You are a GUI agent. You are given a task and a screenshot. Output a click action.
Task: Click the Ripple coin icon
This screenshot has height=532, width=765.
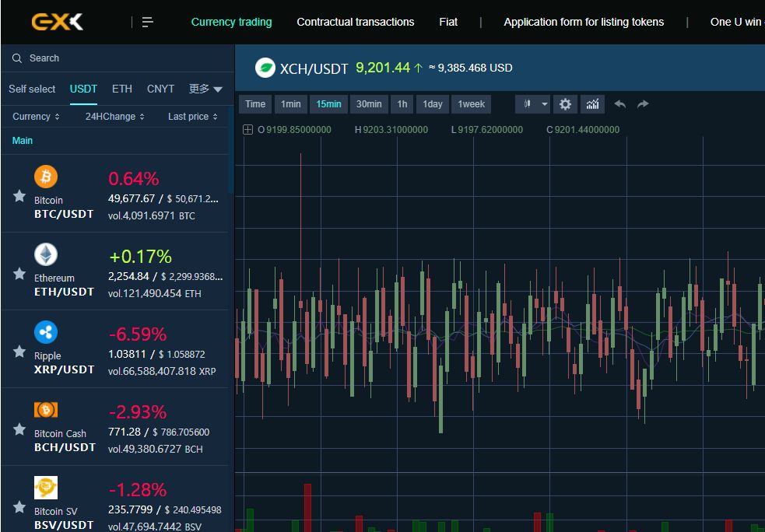46,332
